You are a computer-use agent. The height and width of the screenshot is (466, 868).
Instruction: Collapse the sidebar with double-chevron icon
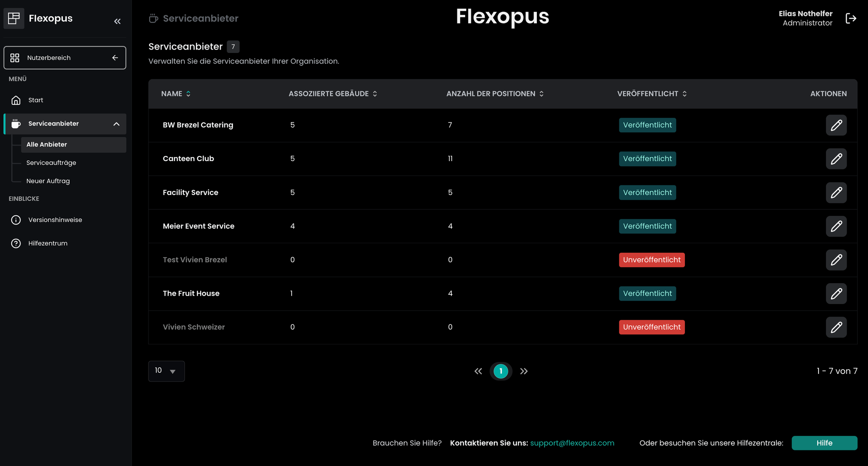point(117,21)
